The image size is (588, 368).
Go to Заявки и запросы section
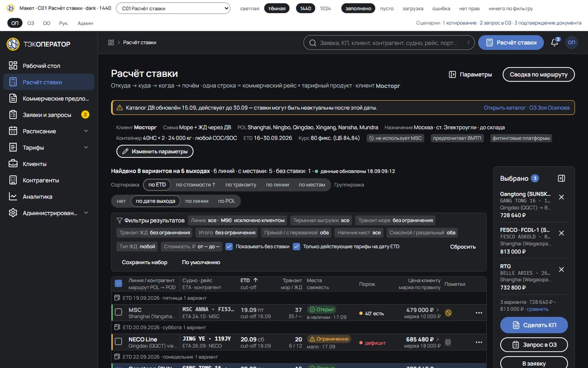(x=49, y=115)
